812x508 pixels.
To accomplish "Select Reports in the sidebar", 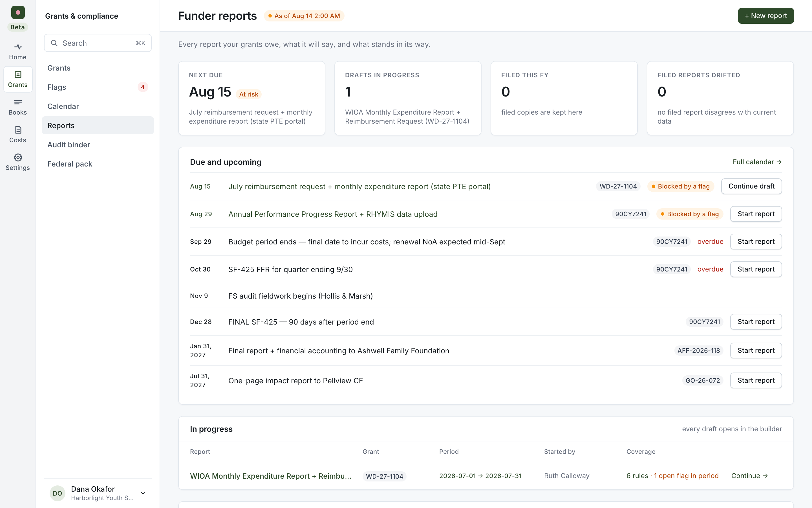I will pos(98,125).
